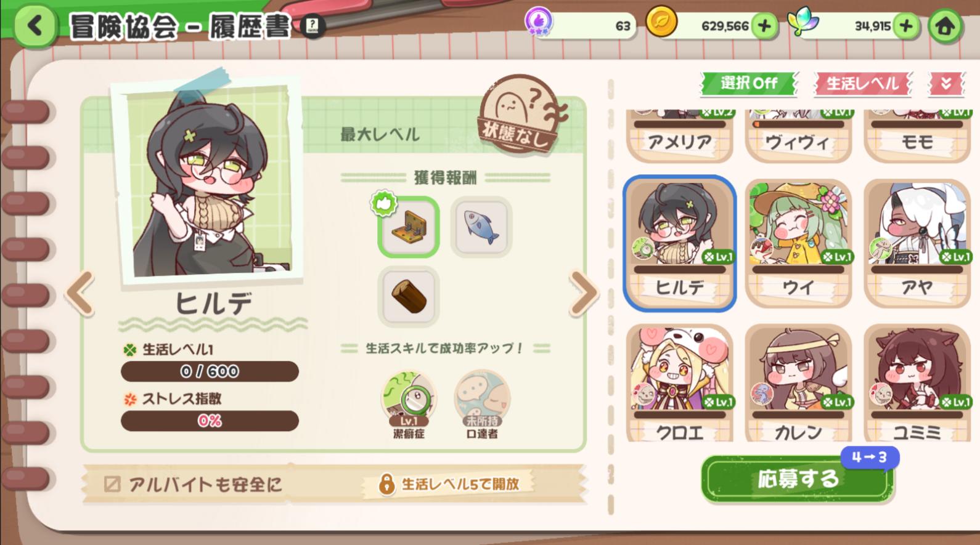Toggle the 選択 Off switch
980x545 pixels.
[x=748, y=83]
